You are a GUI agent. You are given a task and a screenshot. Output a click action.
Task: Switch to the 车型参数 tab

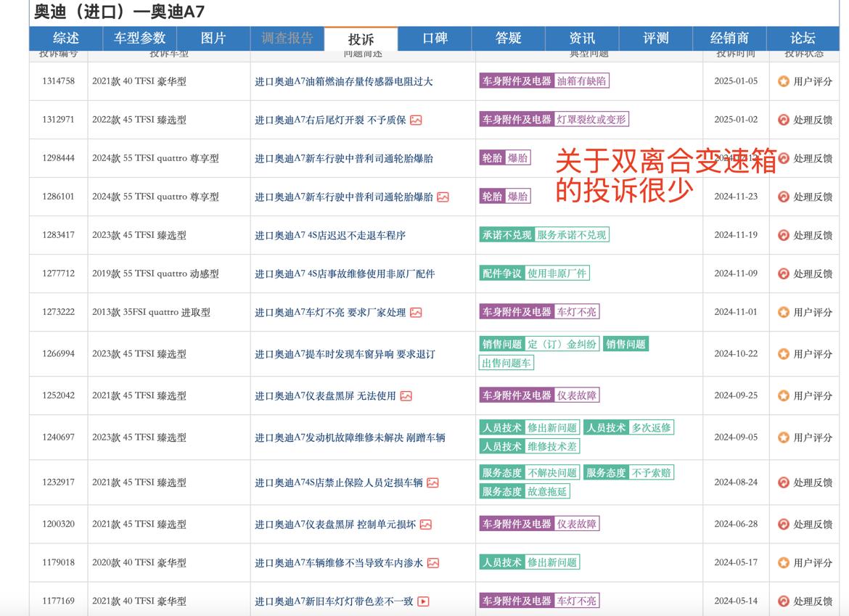pos(139,38)
